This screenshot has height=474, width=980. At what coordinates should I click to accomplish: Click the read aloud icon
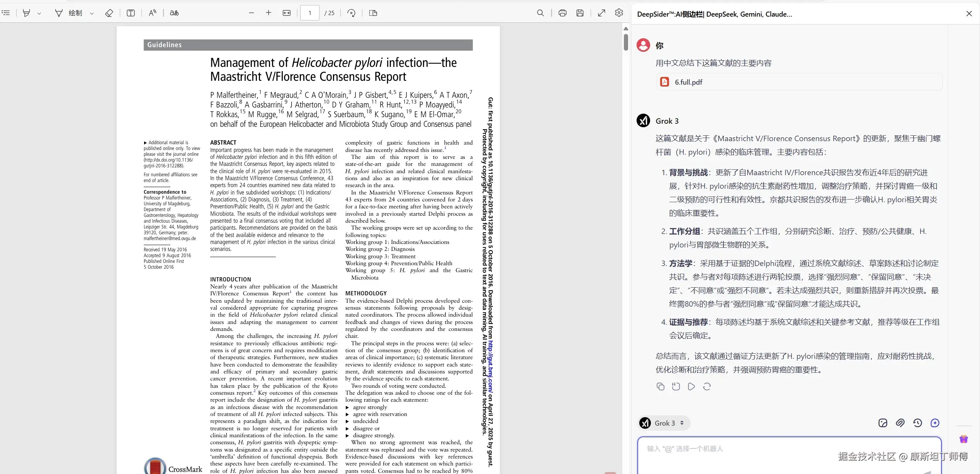[153, 13]
